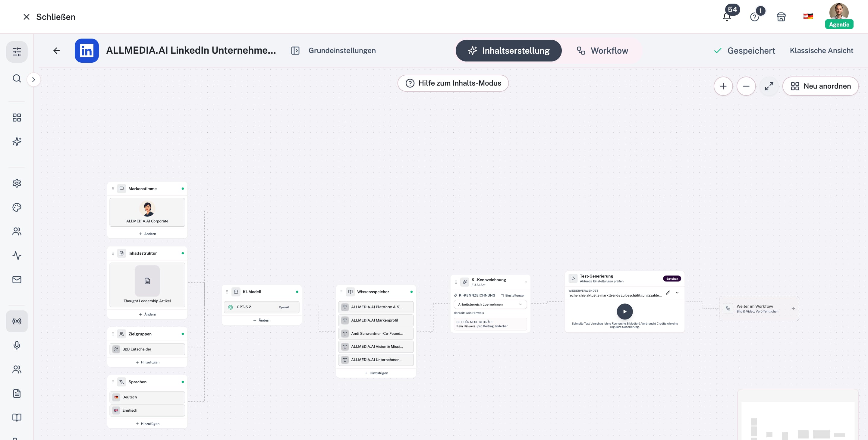
Task: Open the document sidebar icon
Action: coord(17,394)
